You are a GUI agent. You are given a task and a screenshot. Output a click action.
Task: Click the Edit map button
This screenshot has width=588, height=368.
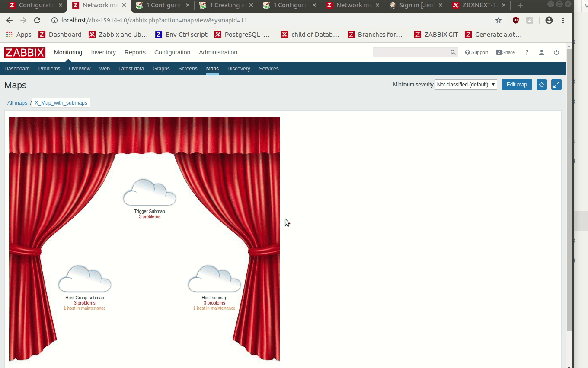coord(517,85)
